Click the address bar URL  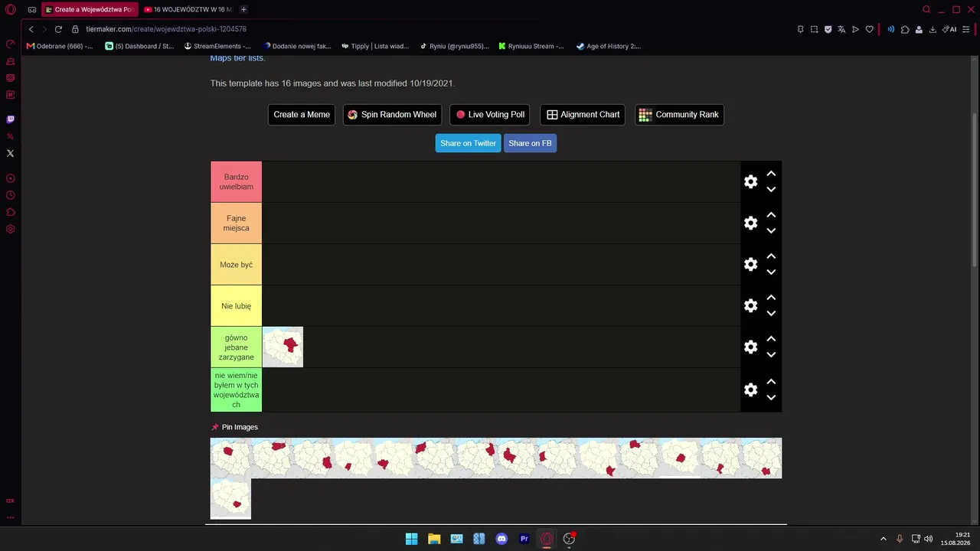click(x=166, y=29)
